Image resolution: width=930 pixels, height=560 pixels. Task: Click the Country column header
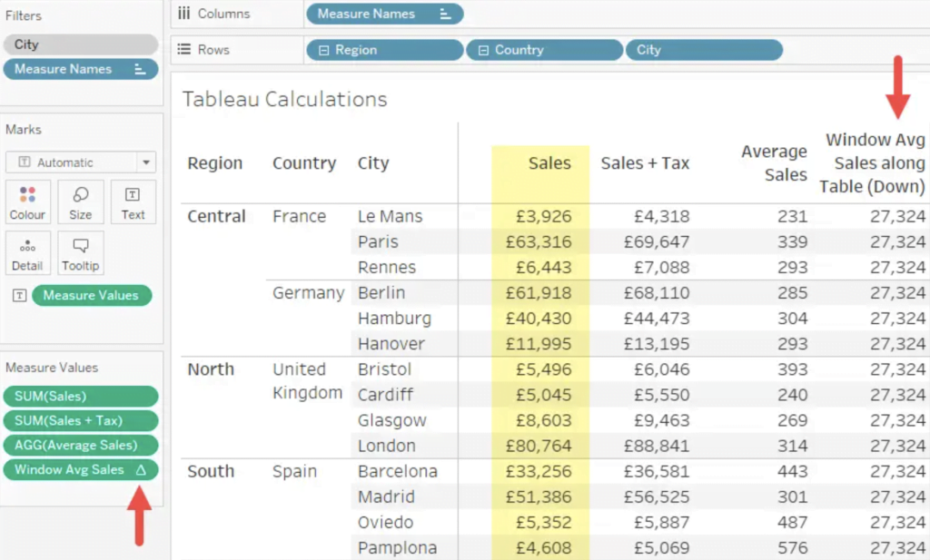[304, 163]
